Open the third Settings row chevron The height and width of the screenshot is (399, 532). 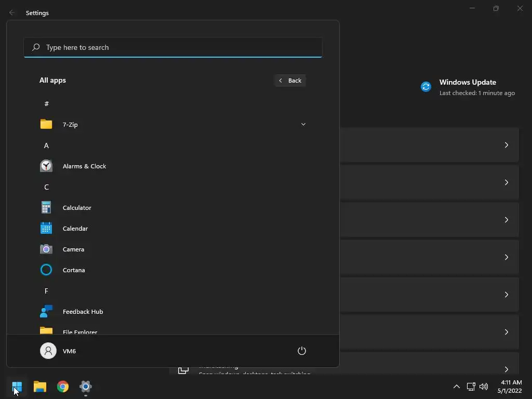(506, 220)
